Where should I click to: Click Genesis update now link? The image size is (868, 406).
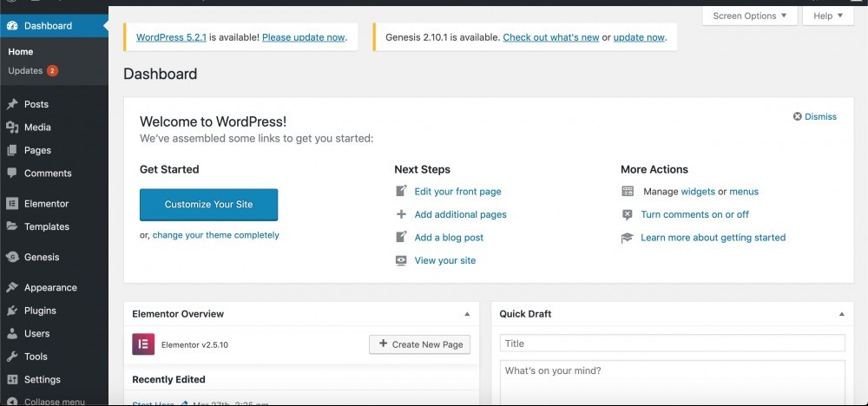639,37
